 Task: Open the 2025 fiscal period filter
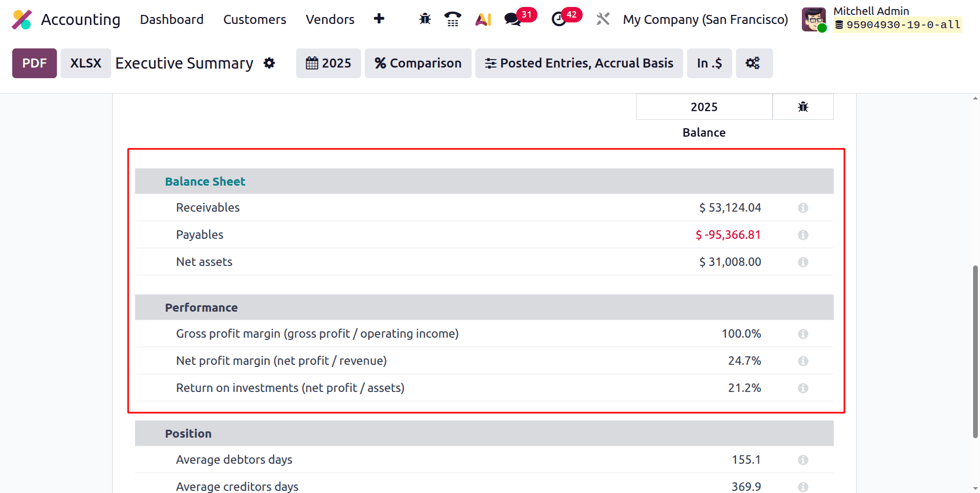(328, 63)
